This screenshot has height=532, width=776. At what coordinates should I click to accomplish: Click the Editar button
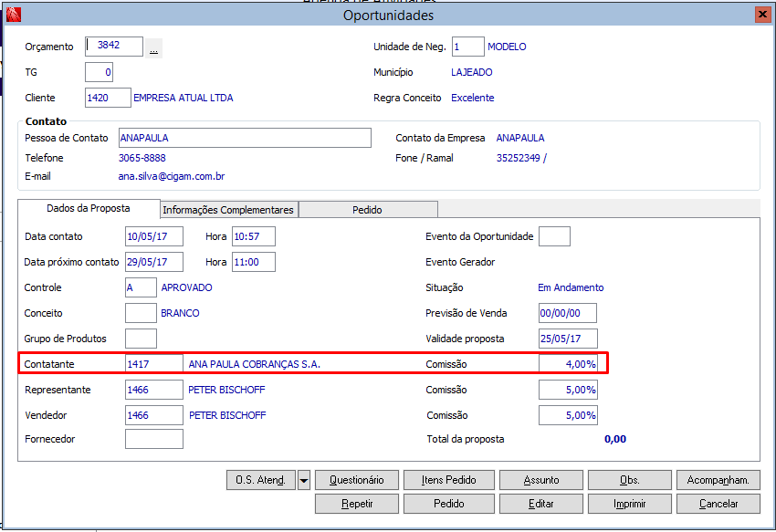click(x=541, y=504)
